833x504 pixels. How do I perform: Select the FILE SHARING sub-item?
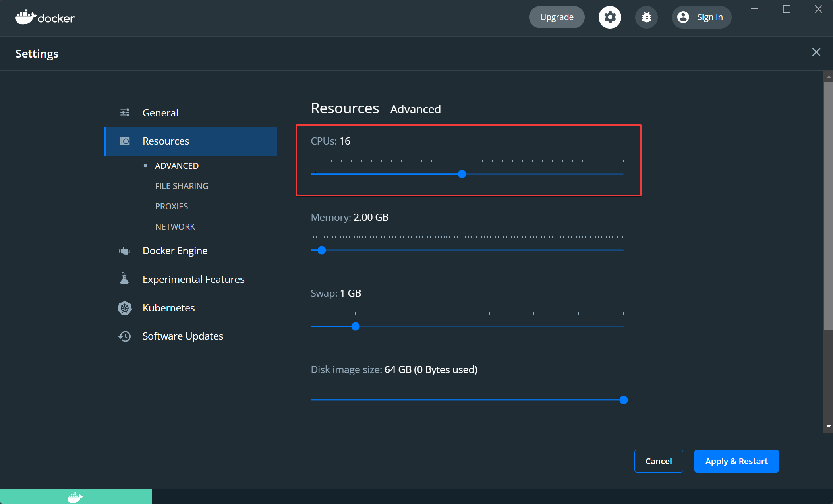(182, 186)
